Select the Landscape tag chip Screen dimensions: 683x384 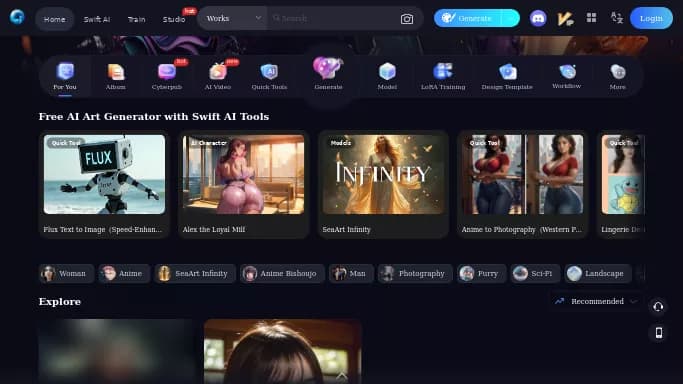tap(598, 273)
